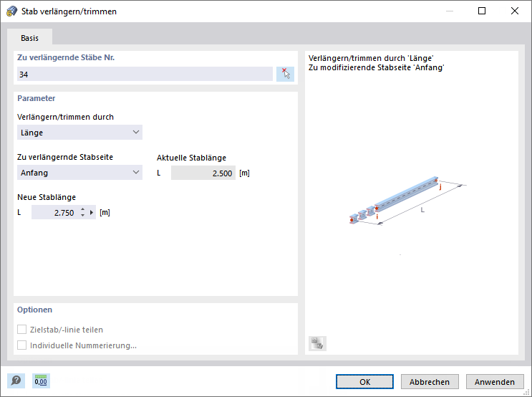
Task: Click the Neue Stablänge value field
Action: tap(54, 213)
